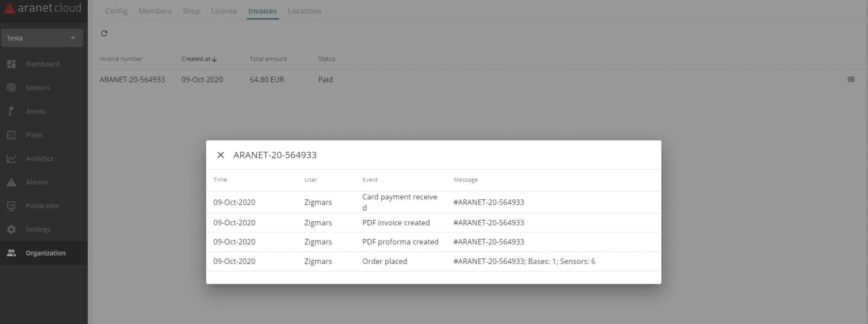Select the License tab
This screenshot has width=868, height=324.
click(x=224, y=11)
